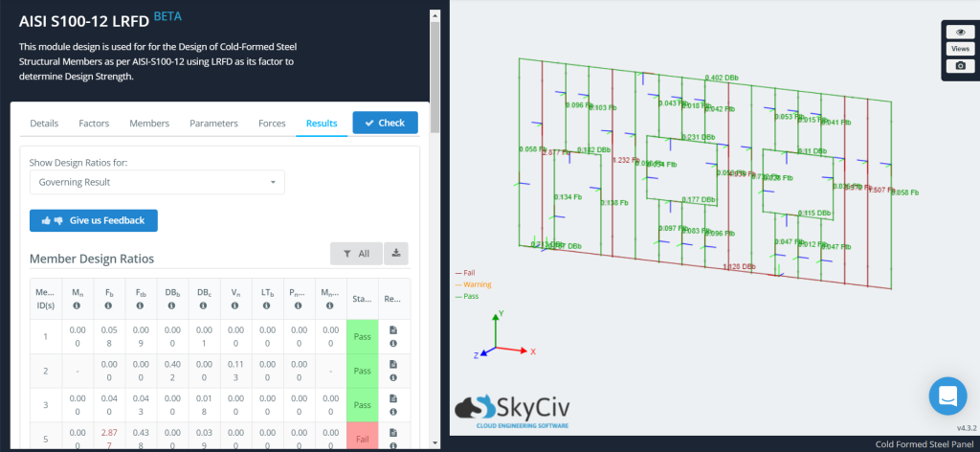Select the Parameters tab

tap(213, 124)
